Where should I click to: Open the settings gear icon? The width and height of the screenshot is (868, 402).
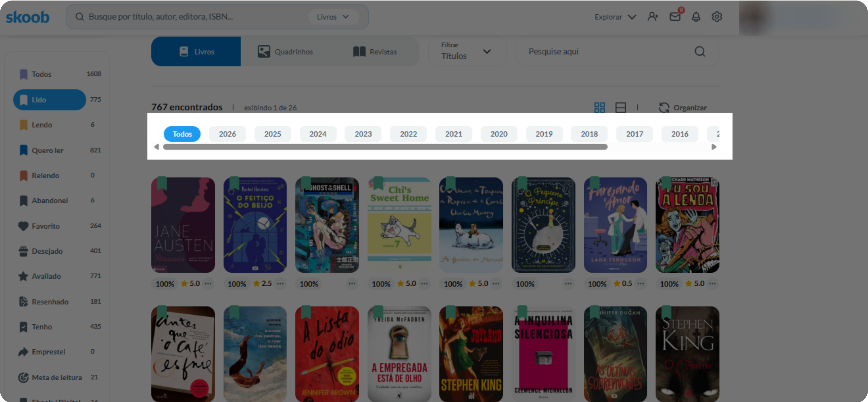(717, 17)
